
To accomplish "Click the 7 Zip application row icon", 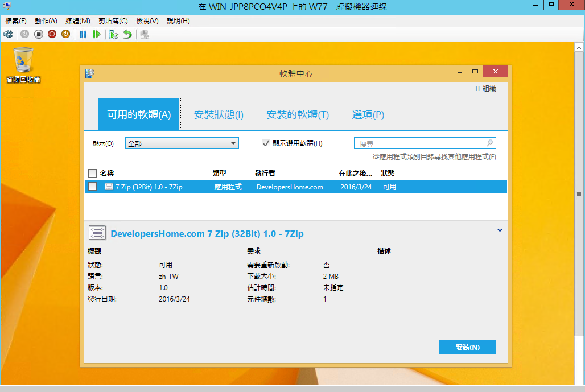I will pos(109,187).
